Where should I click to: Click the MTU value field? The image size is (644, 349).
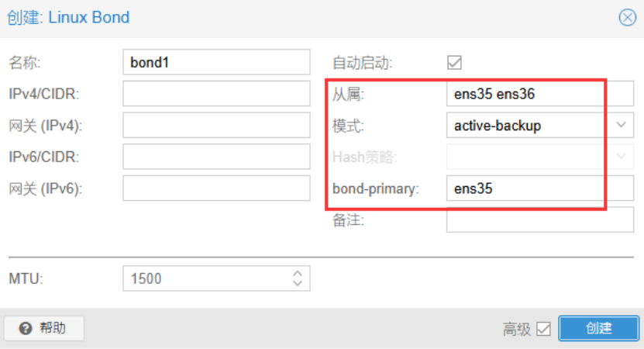[x=205, y=278]
